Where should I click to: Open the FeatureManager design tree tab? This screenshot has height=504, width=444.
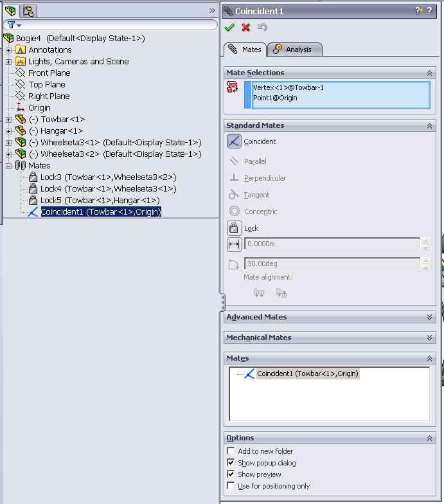click(10, 11)
